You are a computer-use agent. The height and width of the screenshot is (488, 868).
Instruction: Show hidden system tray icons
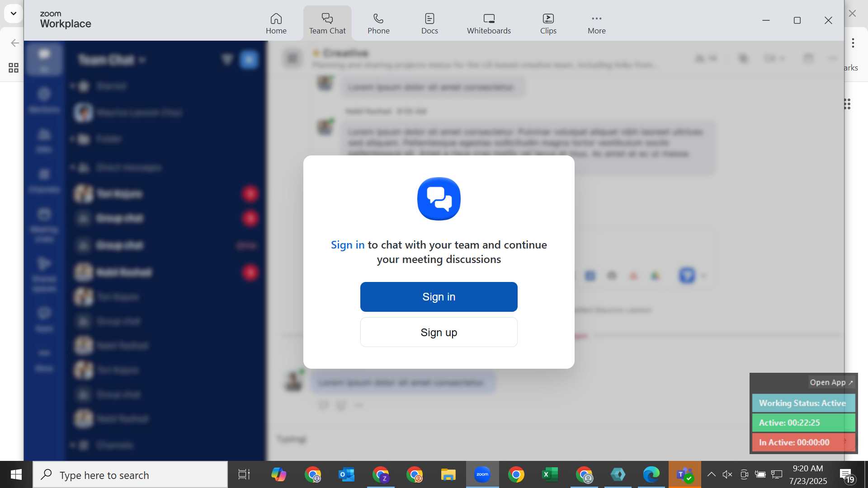[711, 474]
